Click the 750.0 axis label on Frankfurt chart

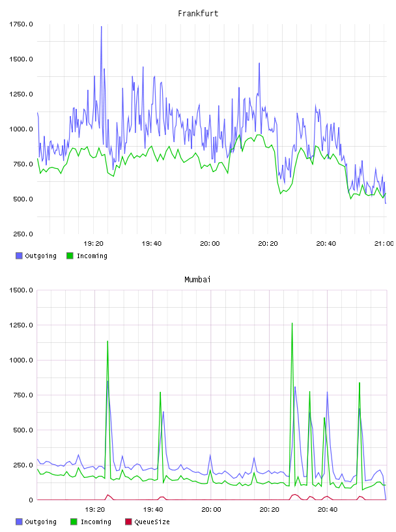click(23, 164)
